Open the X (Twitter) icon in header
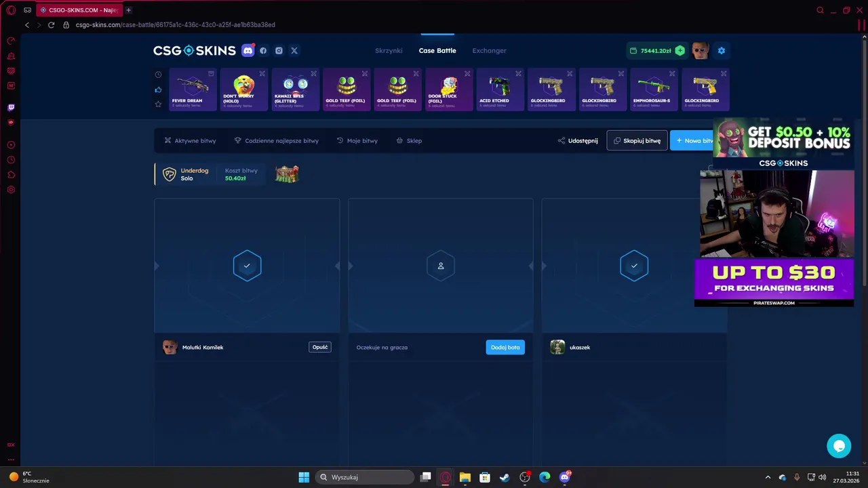 coord(294,50)
